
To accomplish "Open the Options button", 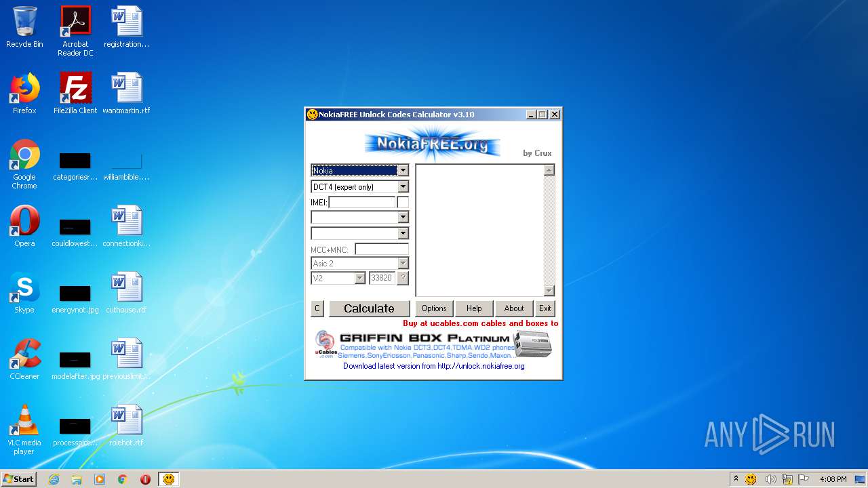I will pos(434,308).
